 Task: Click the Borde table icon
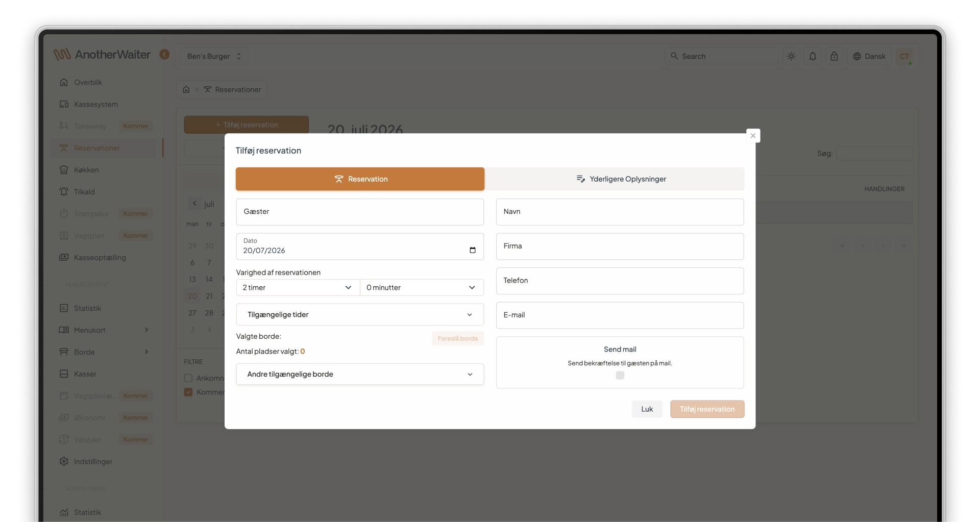pos(64,352)
